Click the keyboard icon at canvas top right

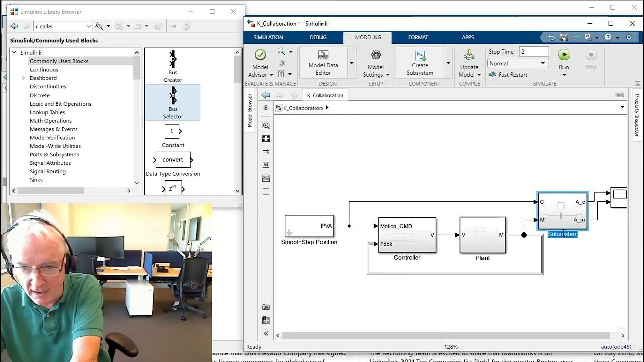click(x=620, y=95)
